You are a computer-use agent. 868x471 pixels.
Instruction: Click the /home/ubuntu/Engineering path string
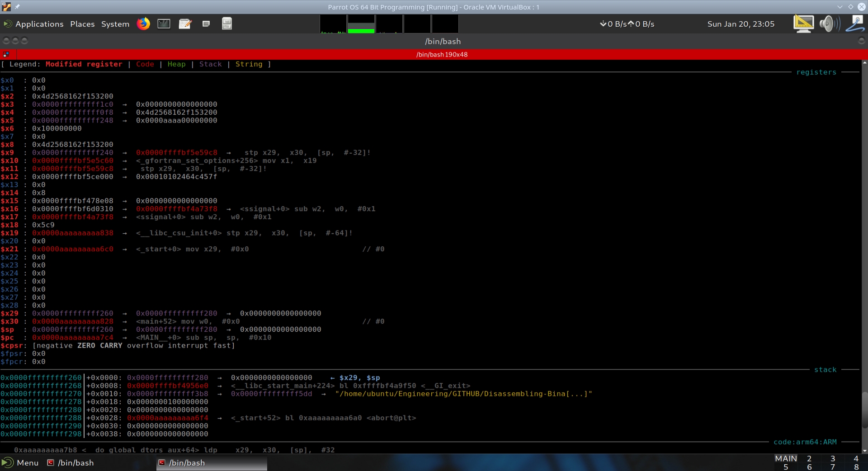(x=463, y=394)
